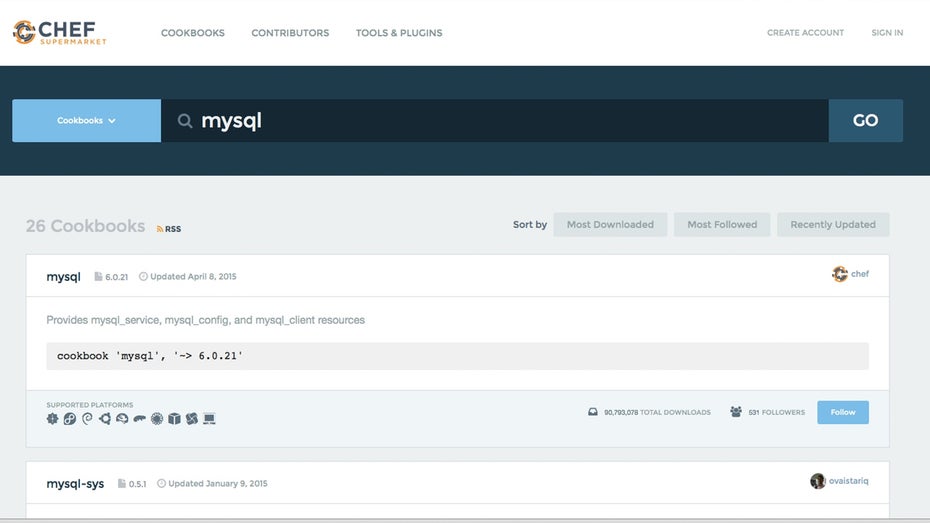Click the Sign In link
The height and width of the screenshot is (523, 930).
[x=887, y=33]
